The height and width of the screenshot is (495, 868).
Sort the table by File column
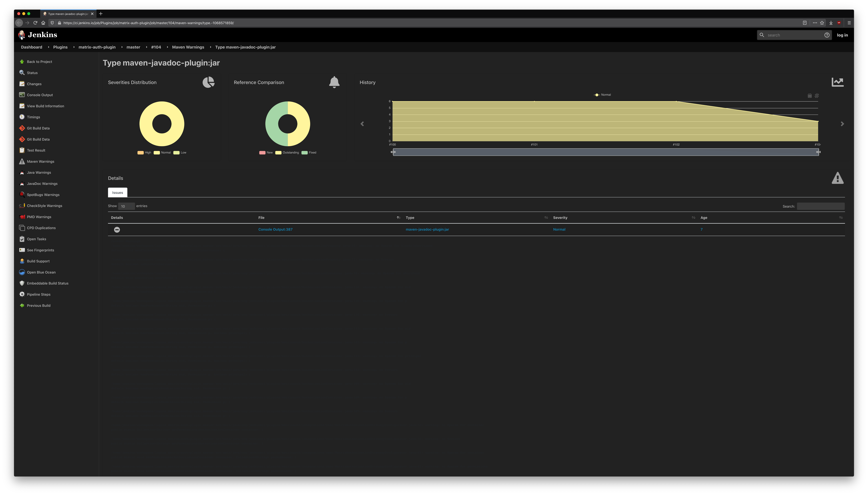point(329,218)
